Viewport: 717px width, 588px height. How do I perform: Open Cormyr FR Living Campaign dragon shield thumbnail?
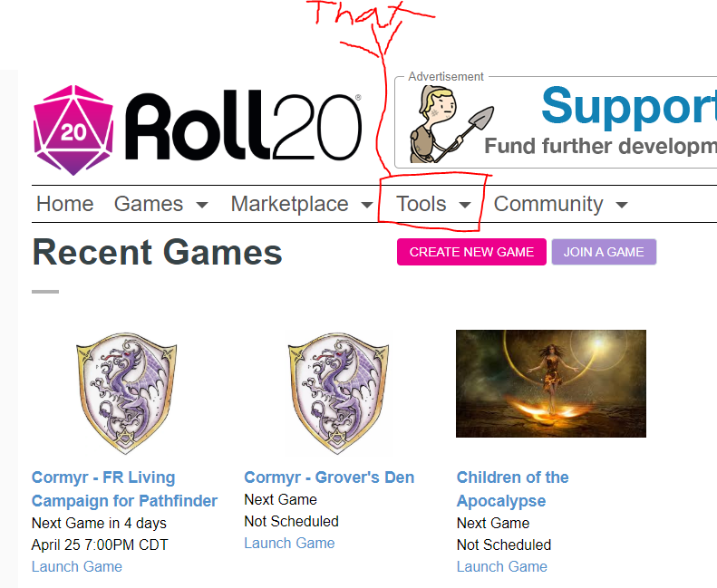tap(126, 393)
